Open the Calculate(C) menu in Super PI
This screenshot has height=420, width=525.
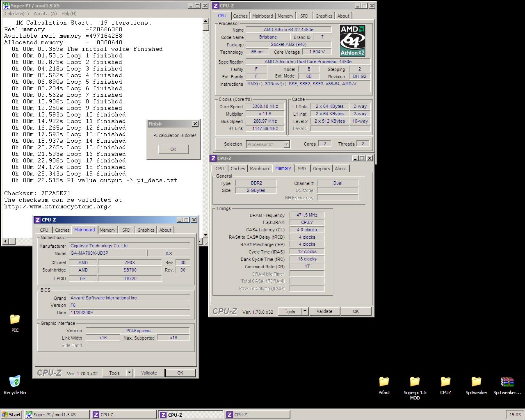click(x=17, y=14)
